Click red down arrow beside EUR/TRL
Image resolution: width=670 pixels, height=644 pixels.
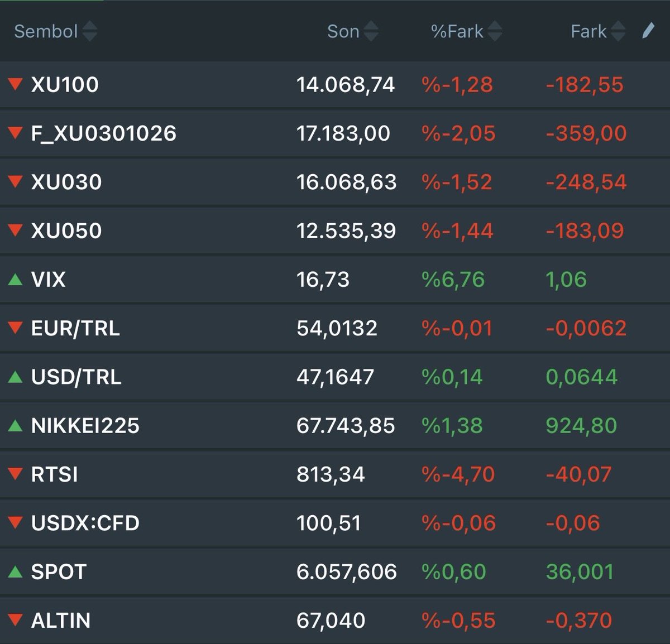click(16, 328)
